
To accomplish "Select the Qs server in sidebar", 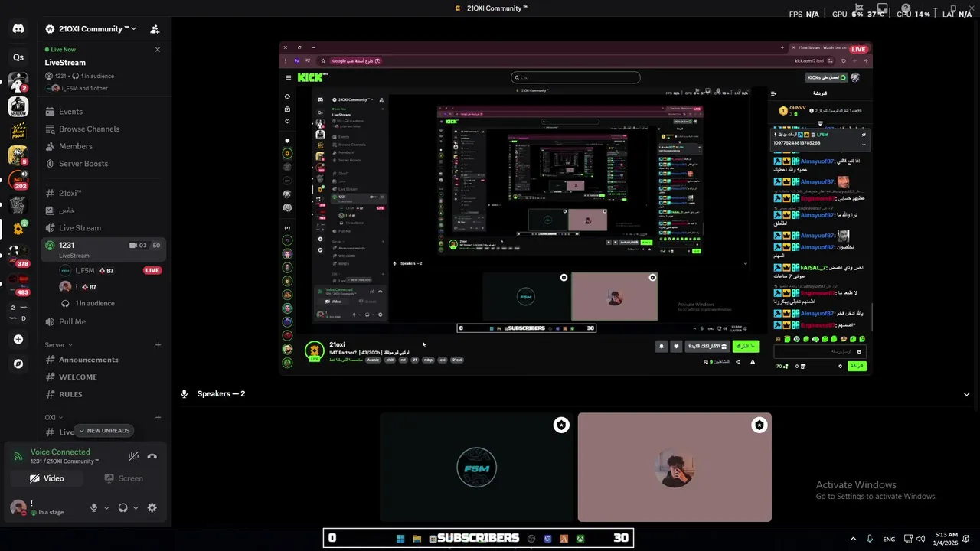I will coord(18,57).
